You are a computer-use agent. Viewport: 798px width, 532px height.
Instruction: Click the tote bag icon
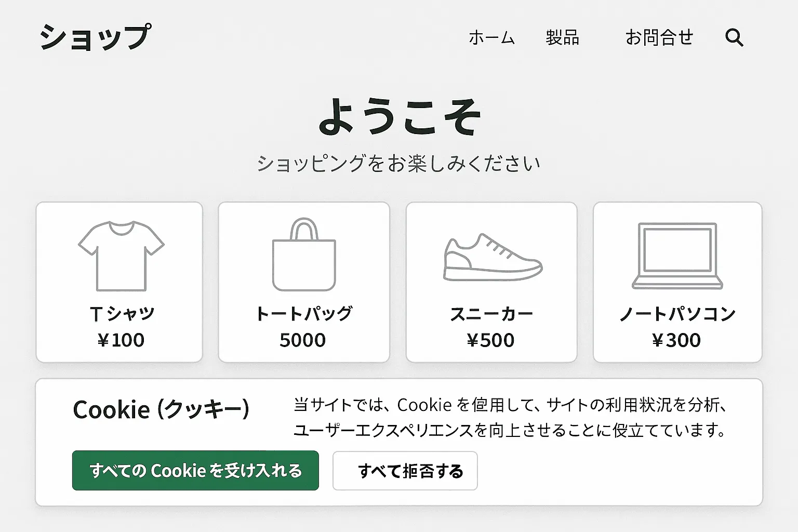coord(304,255)
